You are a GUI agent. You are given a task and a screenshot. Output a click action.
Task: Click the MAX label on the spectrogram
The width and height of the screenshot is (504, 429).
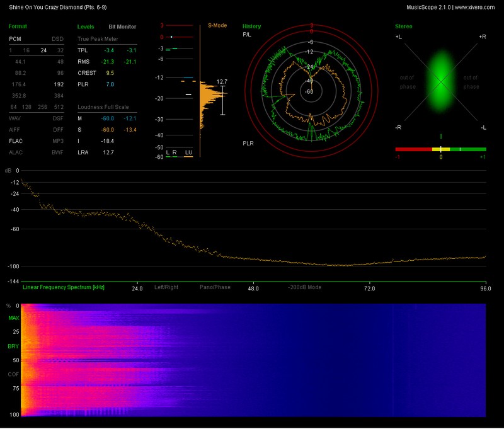13,318
